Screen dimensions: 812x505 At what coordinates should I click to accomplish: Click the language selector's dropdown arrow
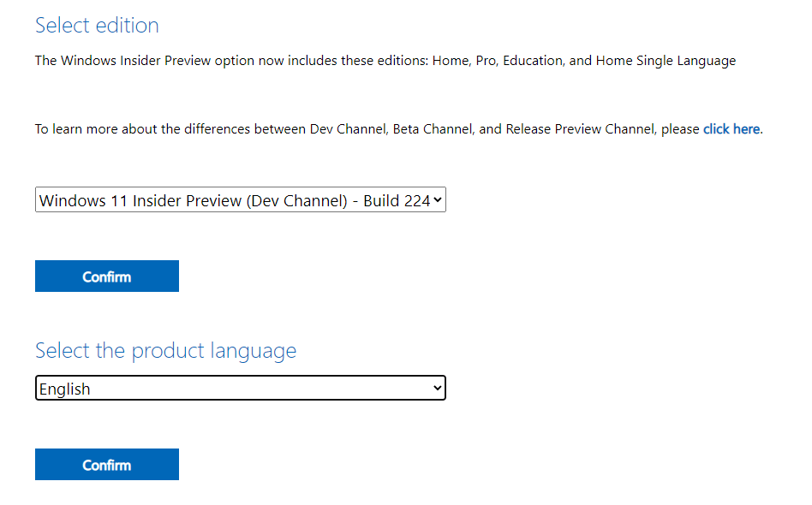[436, 388]
